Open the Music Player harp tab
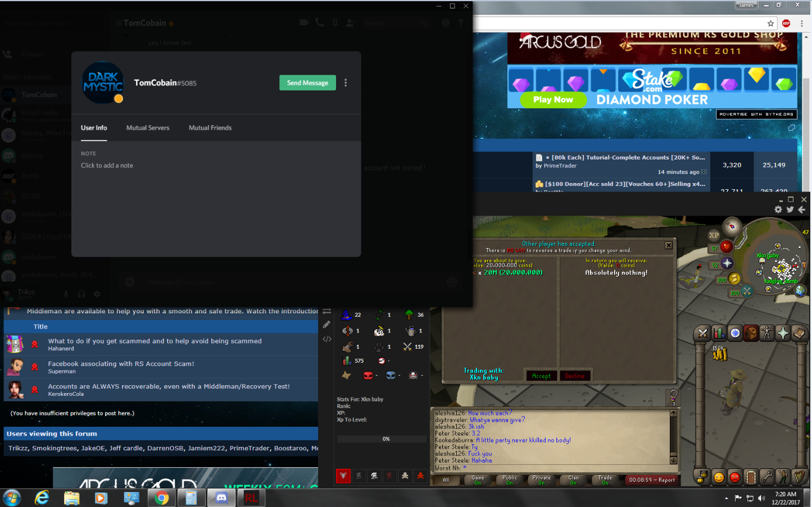The image size is (812, 507). [799, 477]
